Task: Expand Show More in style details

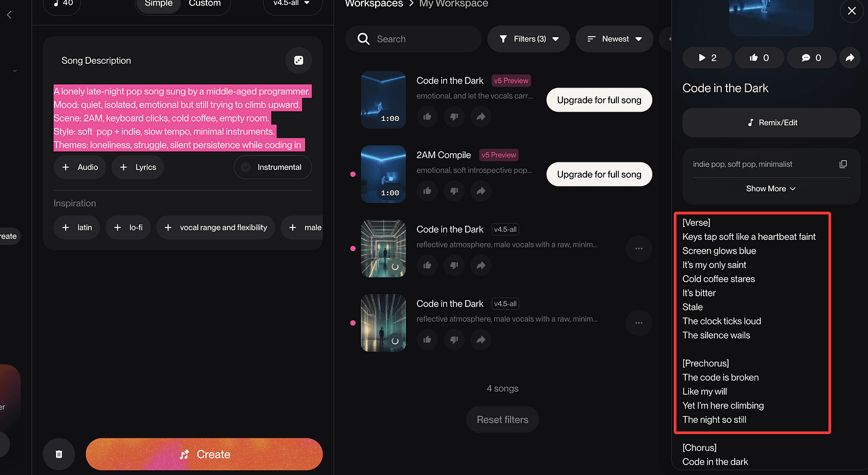Action: (771, 189)
